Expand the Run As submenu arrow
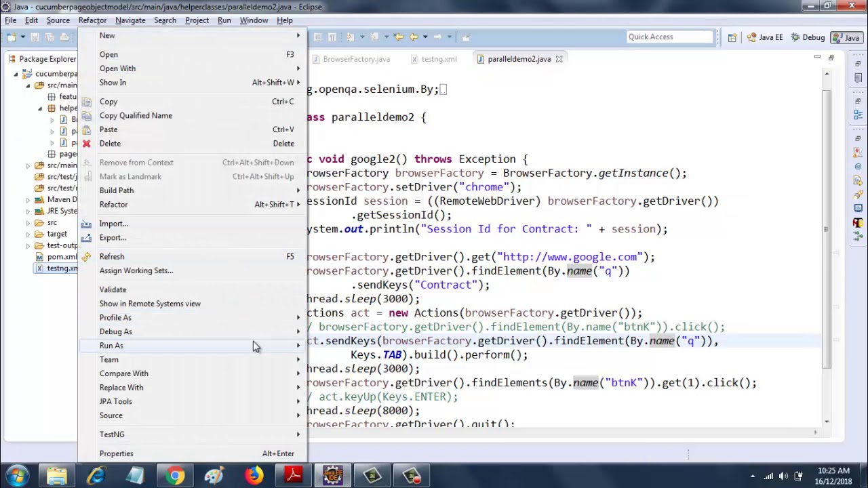 [298, 346]
